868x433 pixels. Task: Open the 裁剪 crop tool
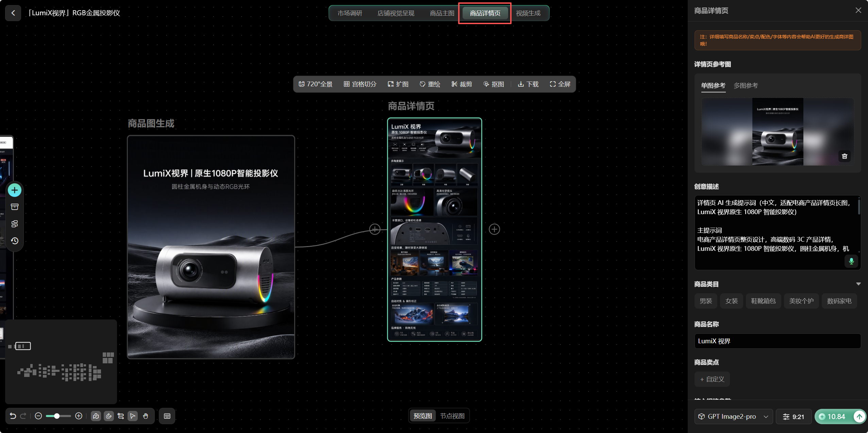[462, 84]
